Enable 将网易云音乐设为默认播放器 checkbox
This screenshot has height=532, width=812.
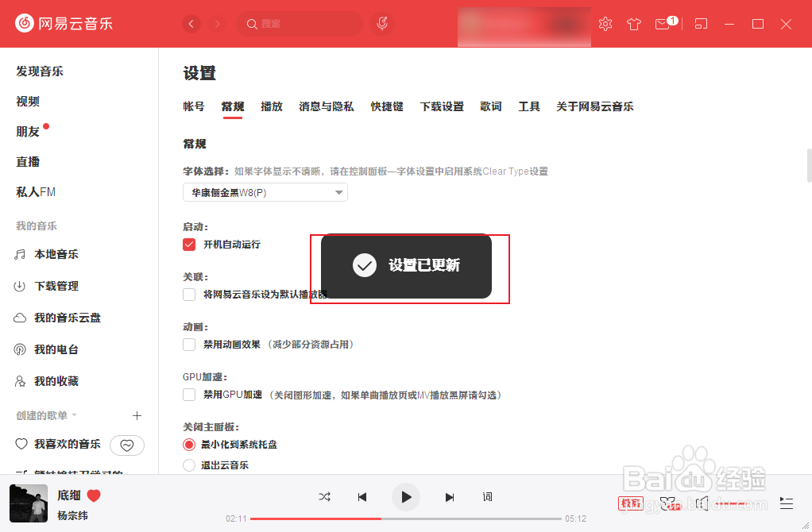pyautogui.click(x=188, y=295)
